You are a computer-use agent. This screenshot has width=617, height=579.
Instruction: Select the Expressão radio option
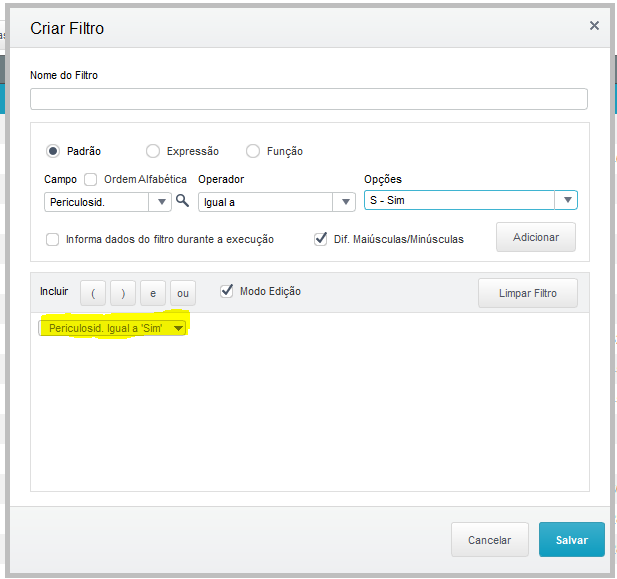tap(153, 151)
